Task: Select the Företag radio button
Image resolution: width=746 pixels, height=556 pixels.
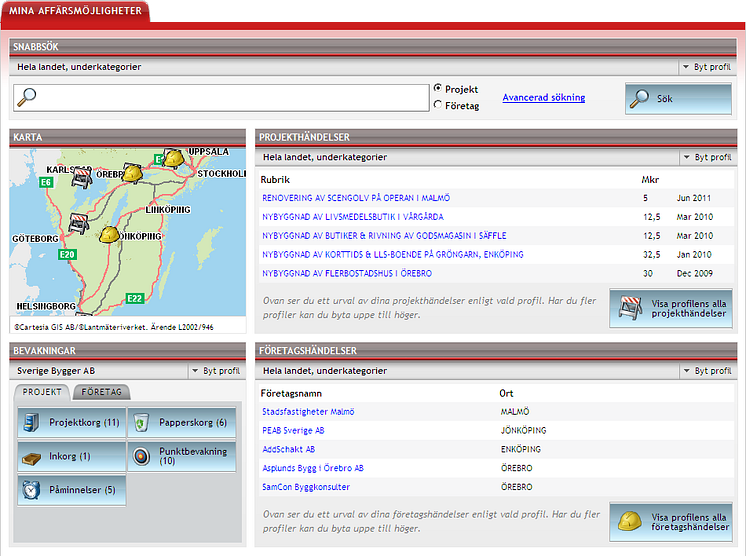Action: point(438,105)
